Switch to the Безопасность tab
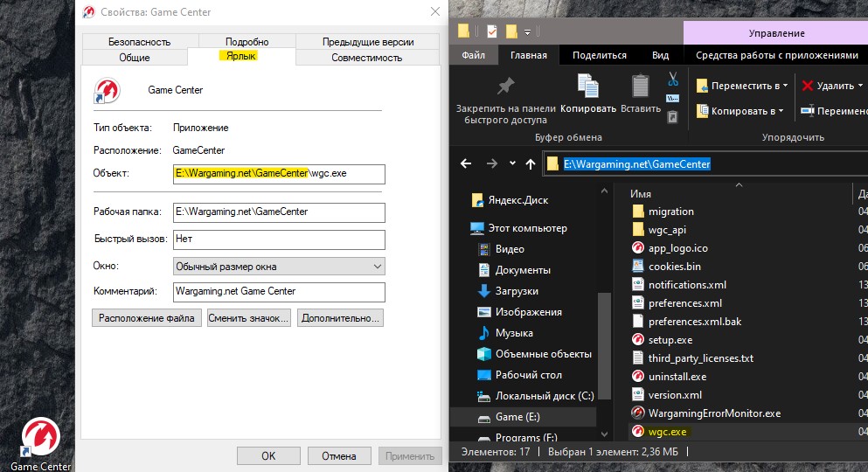 (140, 41)
